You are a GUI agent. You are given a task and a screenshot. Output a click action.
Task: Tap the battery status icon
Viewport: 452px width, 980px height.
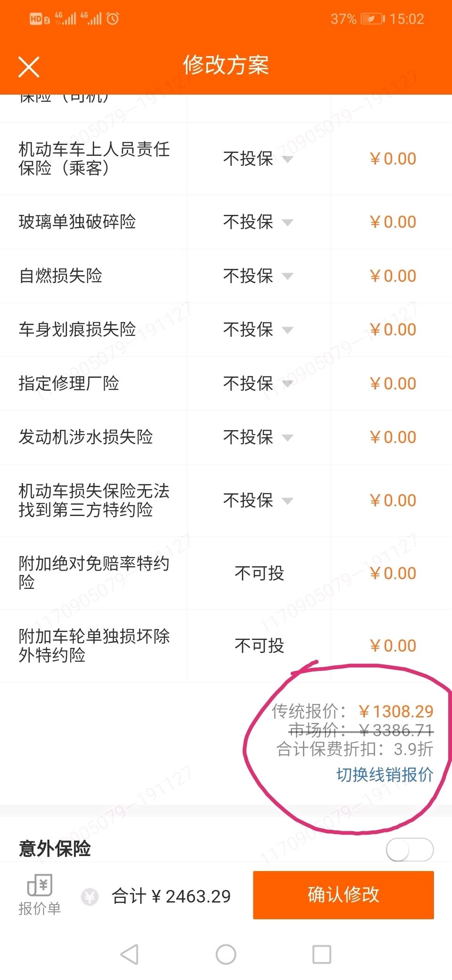[372, 19]
